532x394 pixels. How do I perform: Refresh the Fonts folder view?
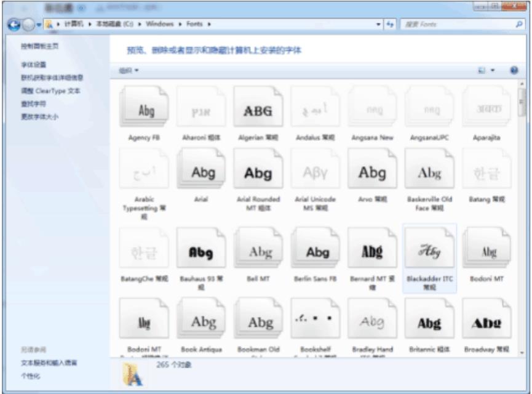[390, 24]
